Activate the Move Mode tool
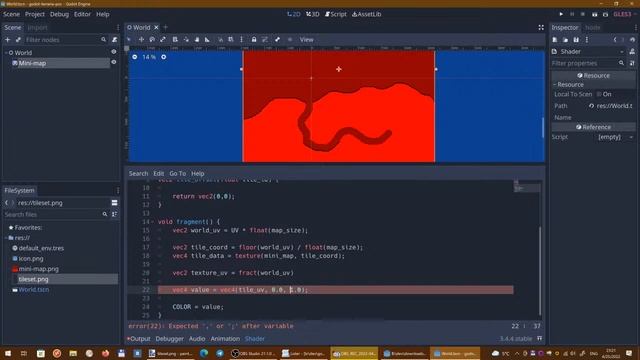 (x=141, y=40)
